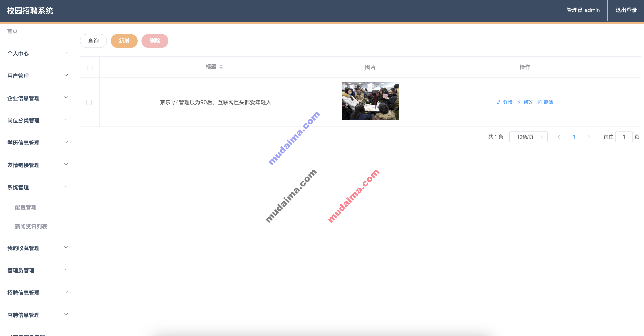Expand the 我的收藏管理 menu chevron

click(x=66, y=247)
